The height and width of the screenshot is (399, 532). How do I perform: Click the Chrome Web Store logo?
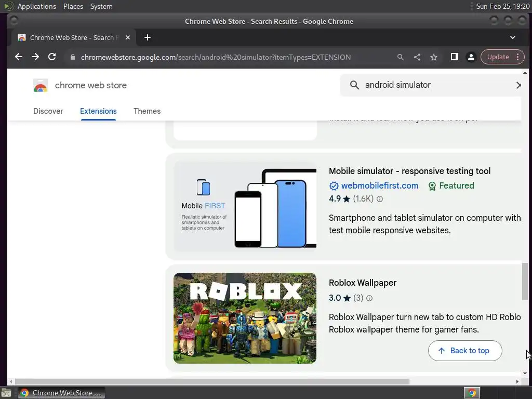coord(41,85)
